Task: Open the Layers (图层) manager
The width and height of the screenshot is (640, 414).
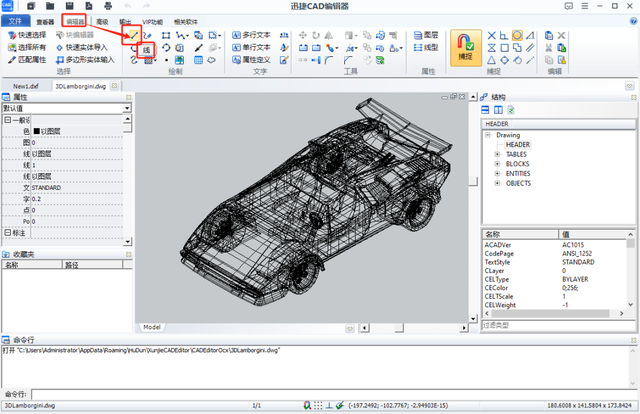Action: coord(426,35)
